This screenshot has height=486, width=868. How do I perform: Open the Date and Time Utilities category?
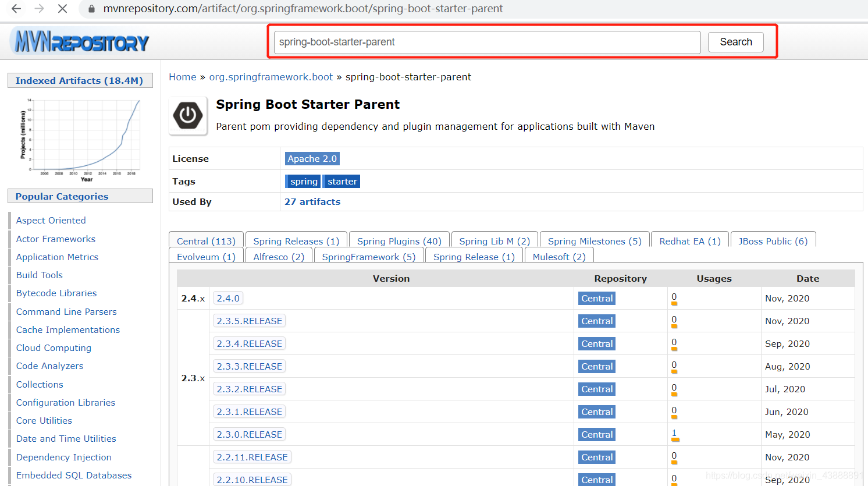click(x=66, y=438)
